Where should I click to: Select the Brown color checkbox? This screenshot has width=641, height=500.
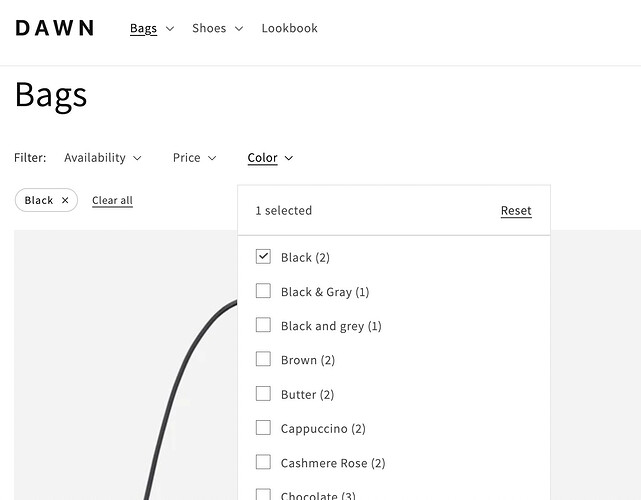pos(263,359)
